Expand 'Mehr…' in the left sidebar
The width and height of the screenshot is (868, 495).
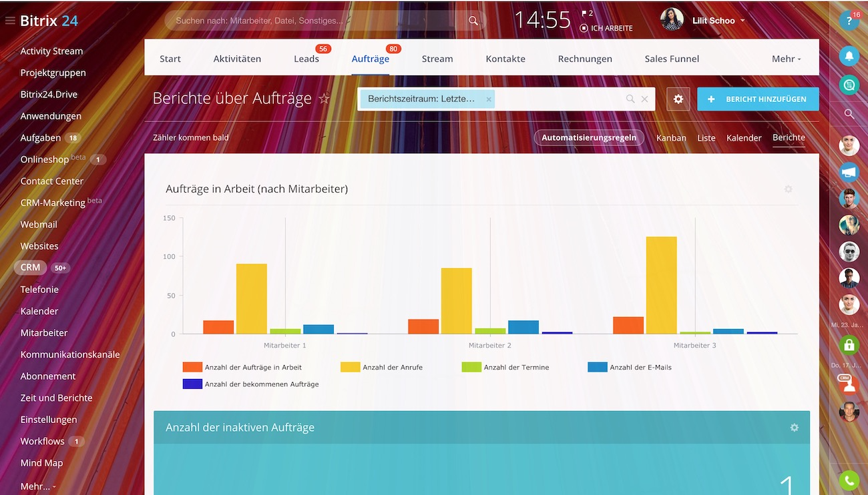pyautogui.click(x=37, y=486)
